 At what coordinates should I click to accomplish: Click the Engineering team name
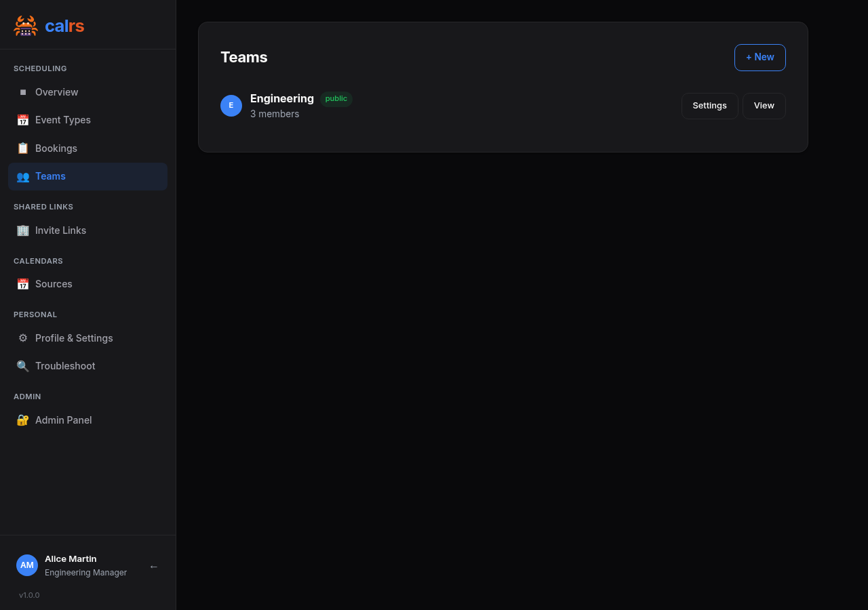click(282, 99)
